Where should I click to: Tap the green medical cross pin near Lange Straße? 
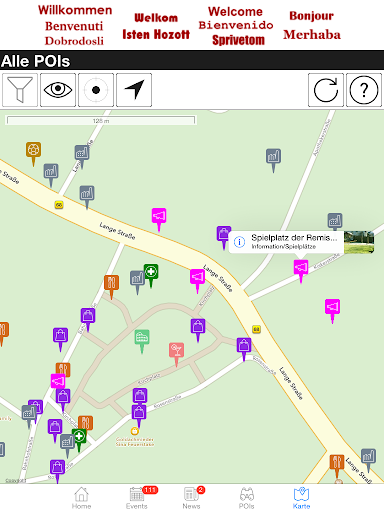click(151, 275)
